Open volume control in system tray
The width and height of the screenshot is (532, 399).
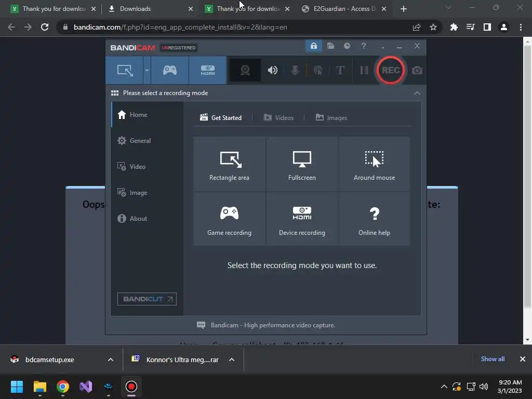tap(484, 387)
